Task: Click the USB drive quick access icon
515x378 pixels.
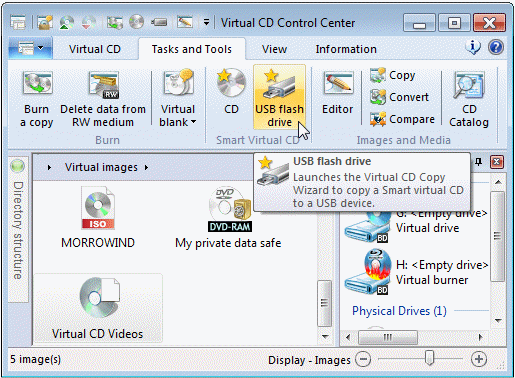Action: [x=159, y=22]
